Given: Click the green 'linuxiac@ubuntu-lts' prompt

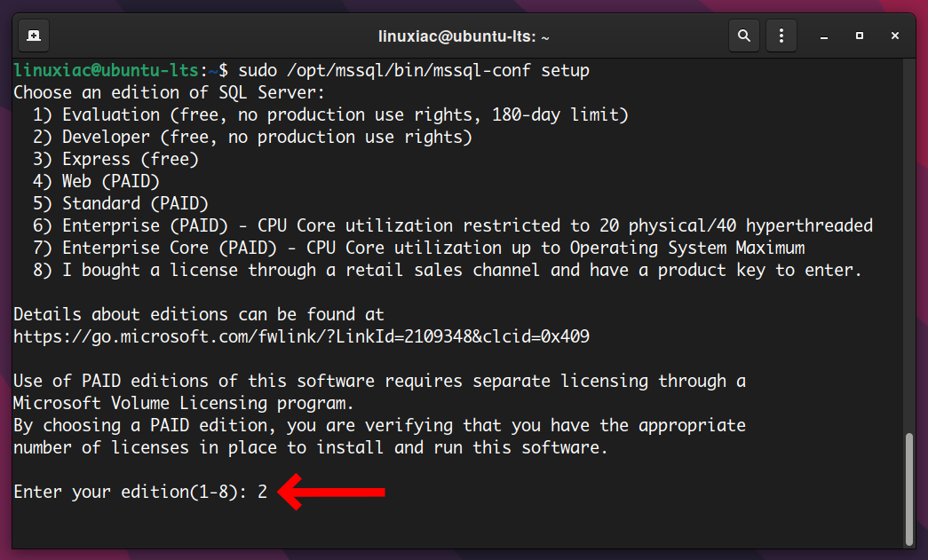Looking at the screenshot, I should click(106, 70).
